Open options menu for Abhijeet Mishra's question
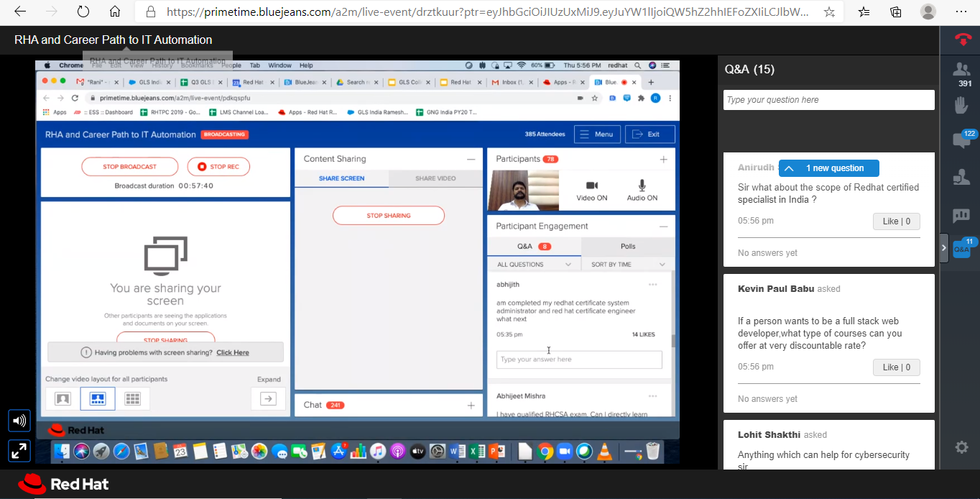Viewport: 980px width, 499px height. tap(652, 396)
